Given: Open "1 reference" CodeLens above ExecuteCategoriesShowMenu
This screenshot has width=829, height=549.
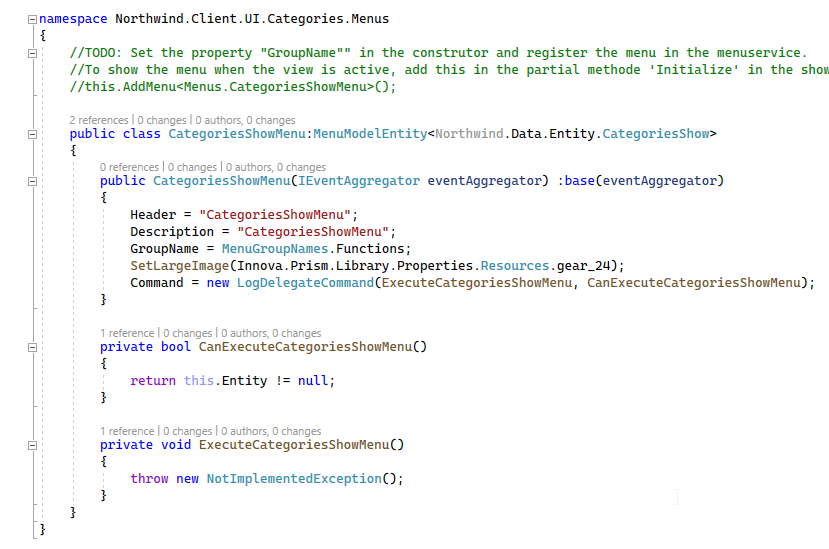Looking at the screenshot, I should tap(127, 431).
